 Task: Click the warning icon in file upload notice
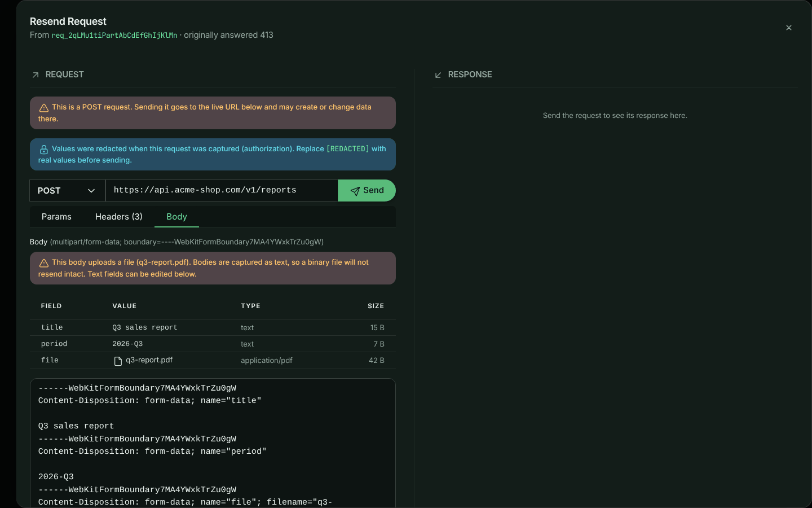(43, 263)
